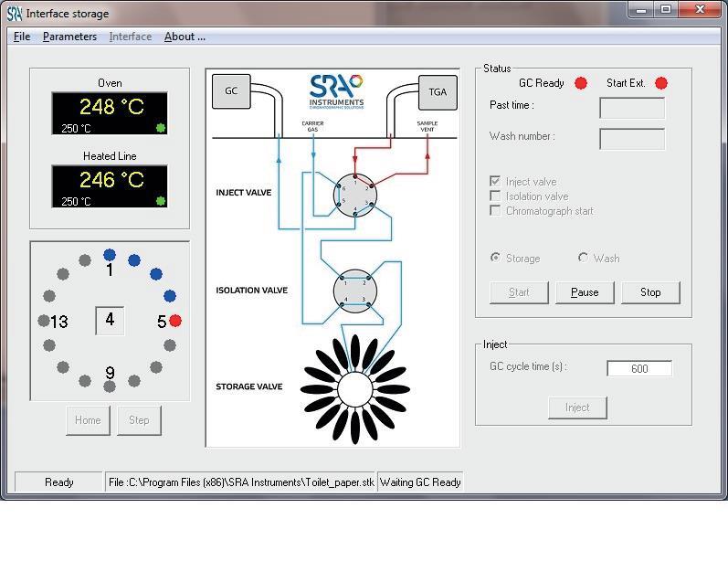This screenshot has width=728, height=561.
Task: Click the GC Ready red status indicator
Action: pyautogui.click(x=580, y=83)
